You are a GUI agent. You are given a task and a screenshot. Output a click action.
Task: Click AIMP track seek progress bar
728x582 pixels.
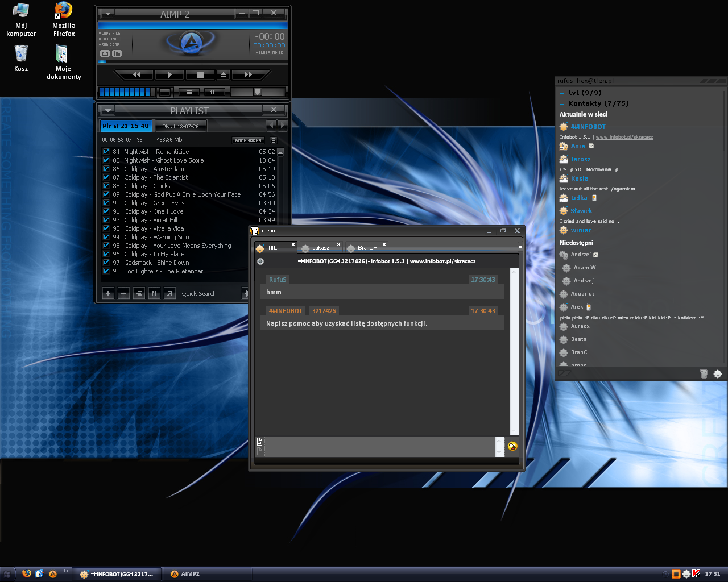[x=192, y=61]
